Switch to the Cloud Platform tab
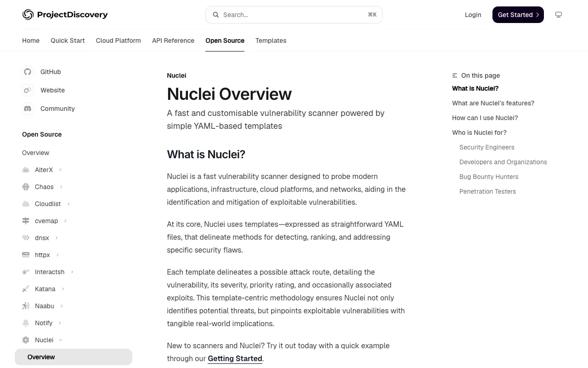Screen dimensions: 588x368 pyautogui.click(x=119, y=40)
